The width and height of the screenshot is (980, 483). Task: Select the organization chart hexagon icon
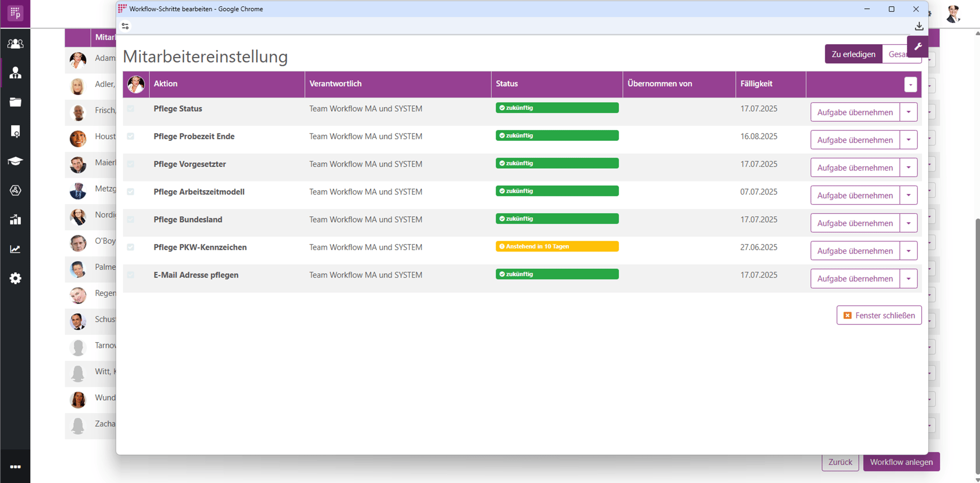15,191
